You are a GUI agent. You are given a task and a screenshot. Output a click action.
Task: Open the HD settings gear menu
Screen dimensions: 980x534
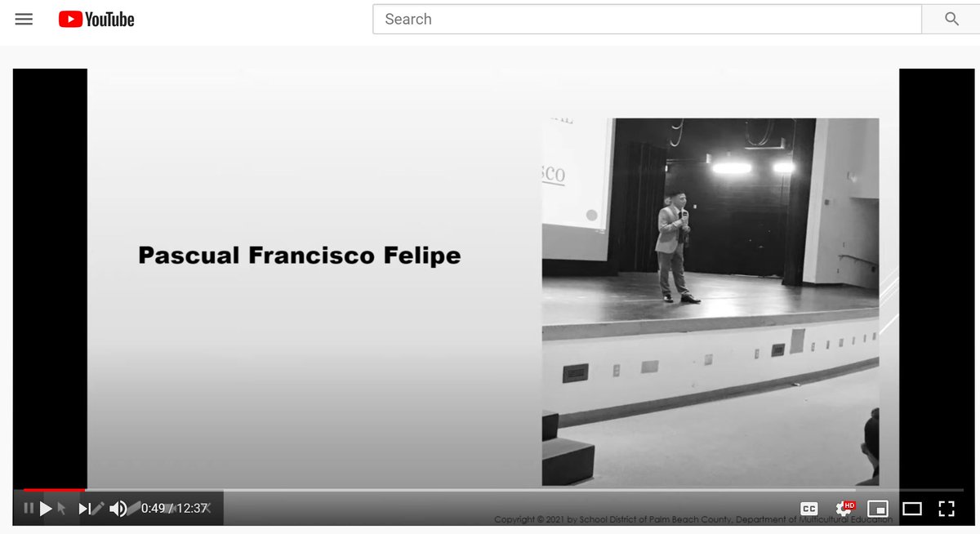point(844,509)
